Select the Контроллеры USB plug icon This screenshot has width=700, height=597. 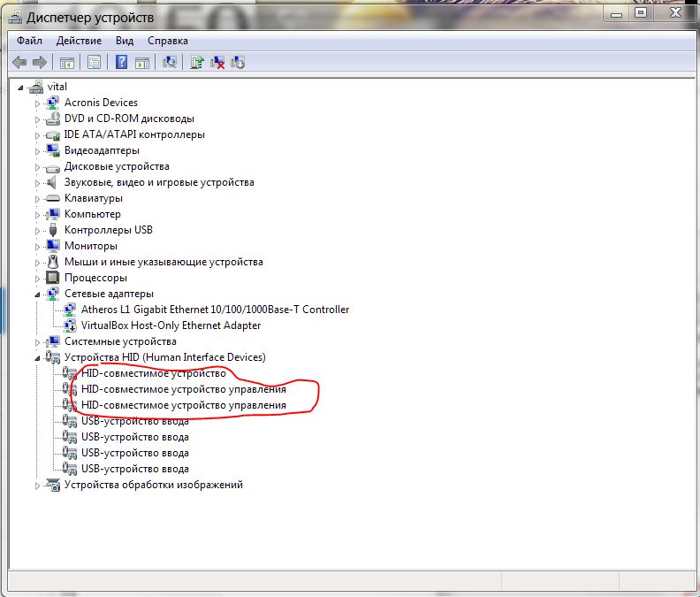coord(53,230)
